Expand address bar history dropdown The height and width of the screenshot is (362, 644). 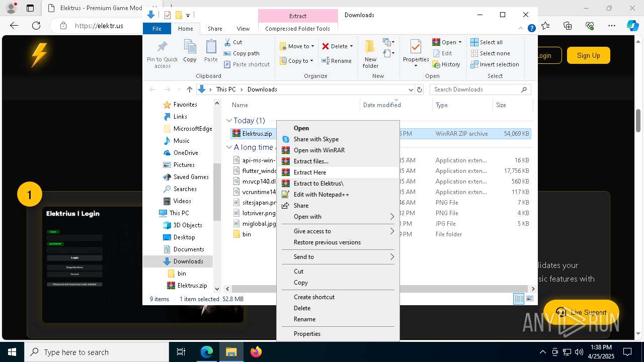pyautogui.click(x=411, y=89)
